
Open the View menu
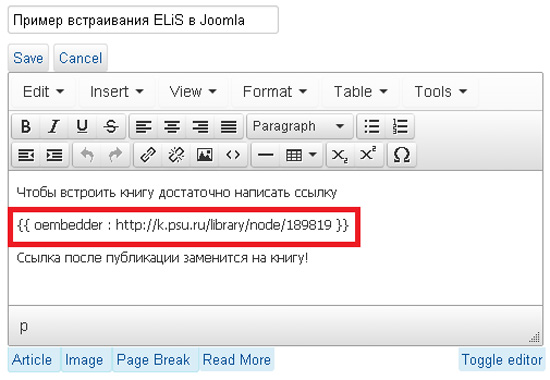click(x=193, y=92)
